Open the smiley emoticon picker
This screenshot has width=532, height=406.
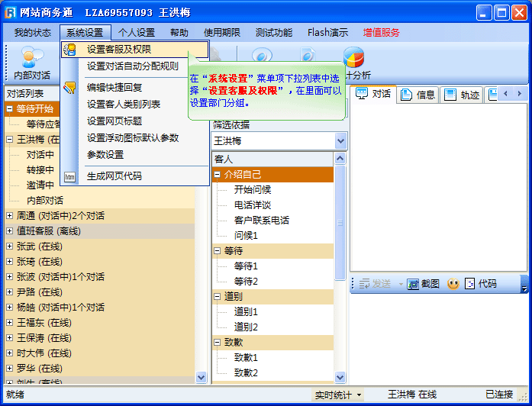click(x=453, y=284)
